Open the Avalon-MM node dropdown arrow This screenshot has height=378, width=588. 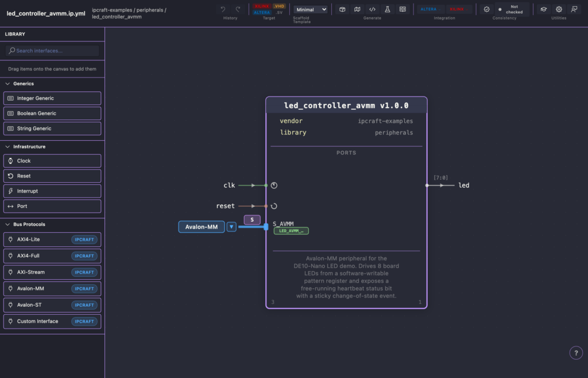coord(231,227)
